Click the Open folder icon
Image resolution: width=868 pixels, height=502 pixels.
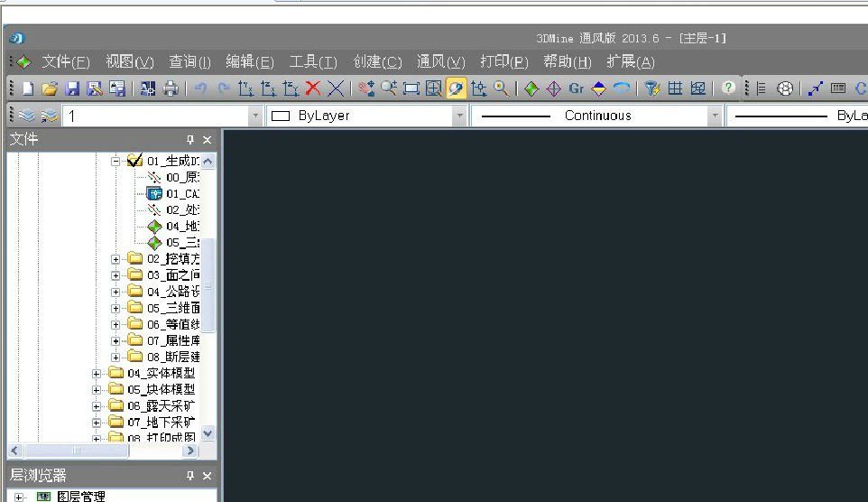(x=50, y=88)
